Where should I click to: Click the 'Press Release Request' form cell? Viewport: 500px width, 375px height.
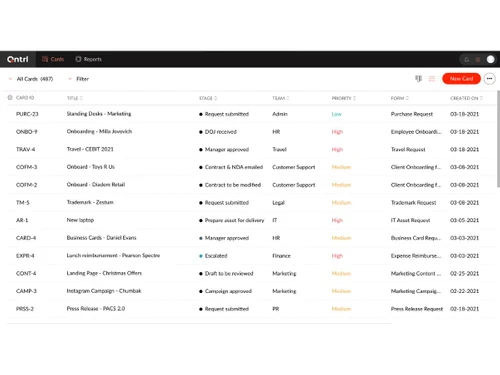417,309
